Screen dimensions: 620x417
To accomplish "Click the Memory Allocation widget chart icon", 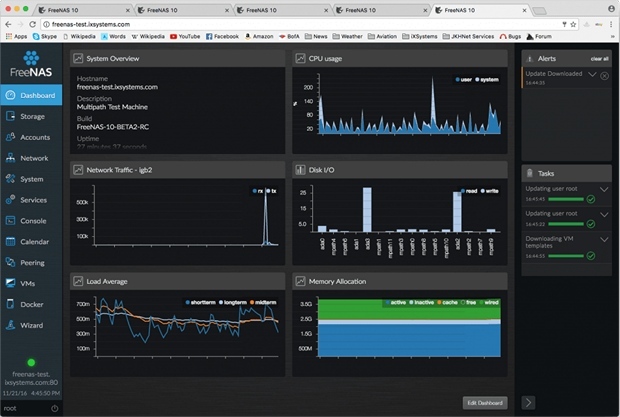I will point(300,281).
